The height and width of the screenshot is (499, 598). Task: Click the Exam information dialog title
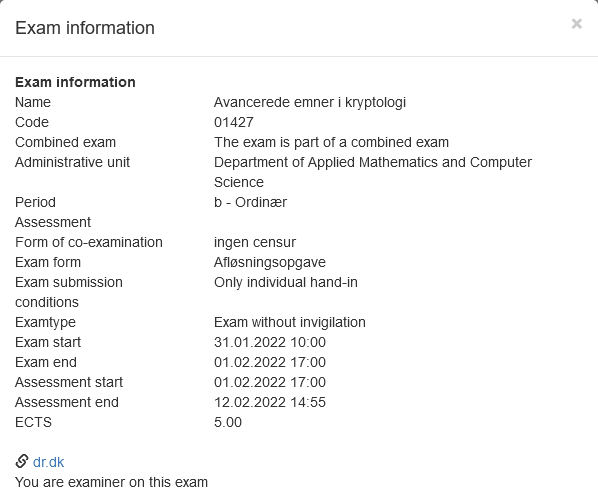coord(85,28)
